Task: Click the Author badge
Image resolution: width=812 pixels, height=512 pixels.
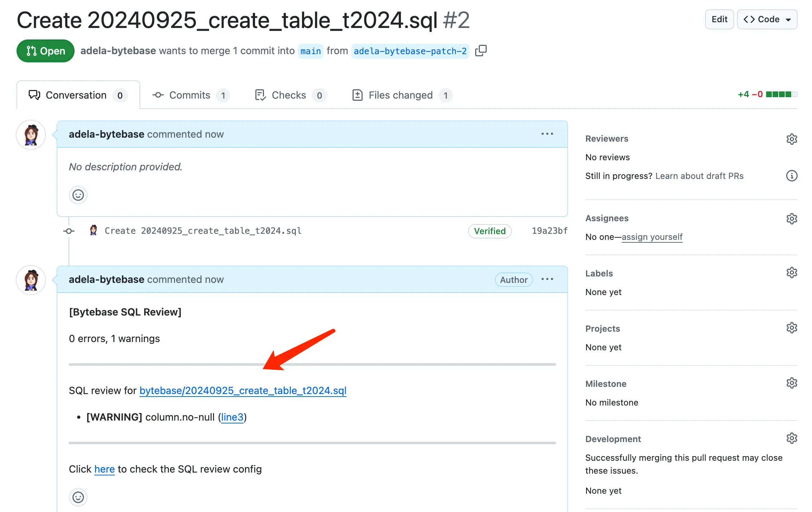Action: 514,280
